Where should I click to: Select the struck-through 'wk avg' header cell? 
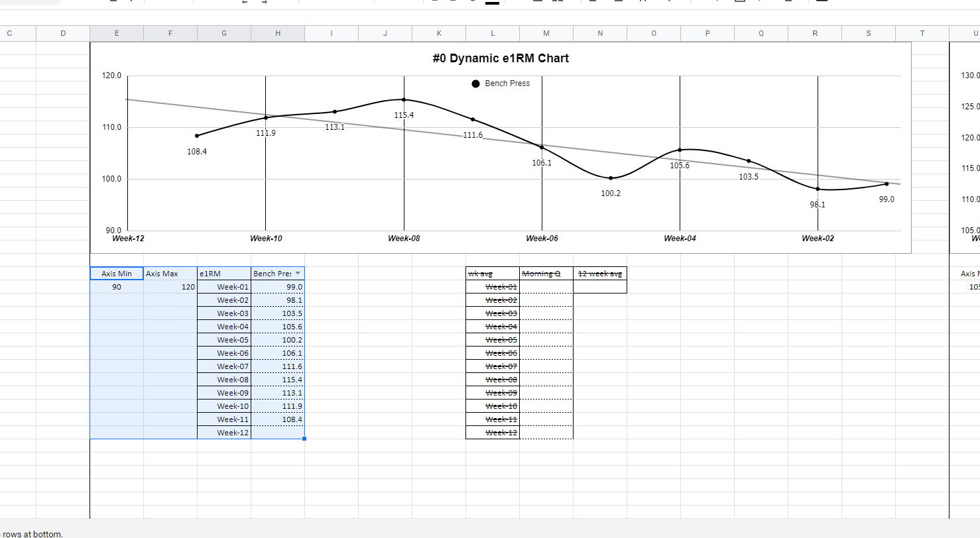click(x=493, y=273)
